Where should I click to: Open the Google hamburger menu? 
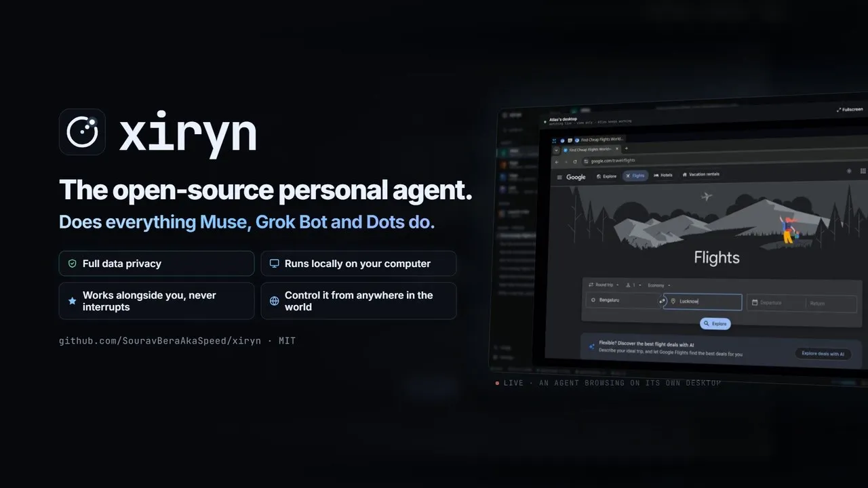[559, 177]
